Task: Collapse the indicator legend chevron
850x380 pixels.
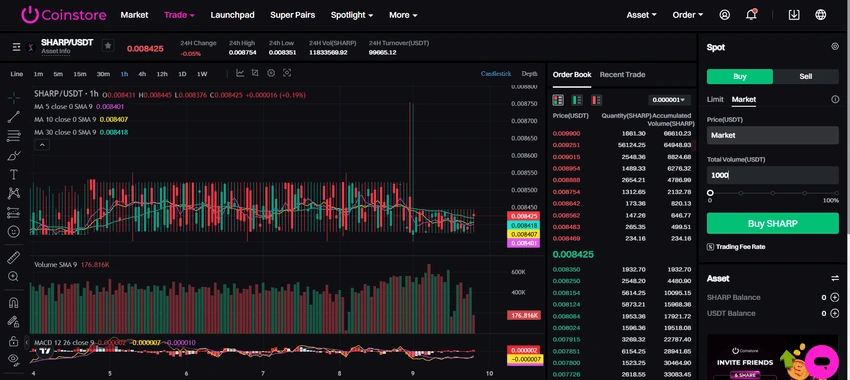Action: (42, 145)
